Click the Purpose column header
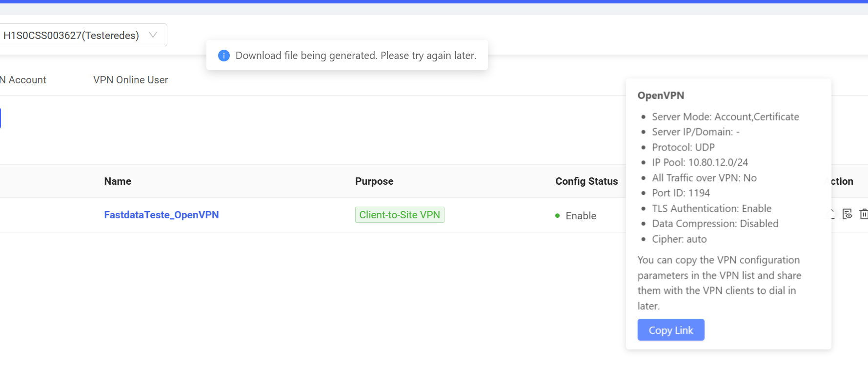 [374, 181]
